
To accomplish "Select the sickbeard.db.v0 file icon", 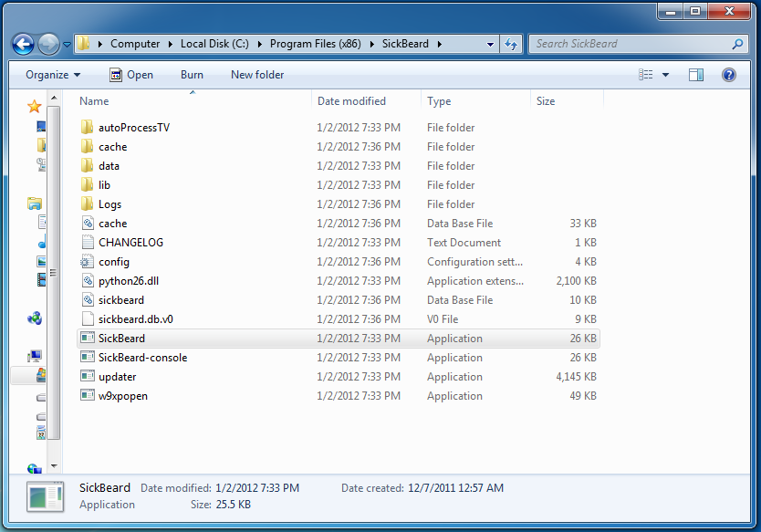I will 88,318.
